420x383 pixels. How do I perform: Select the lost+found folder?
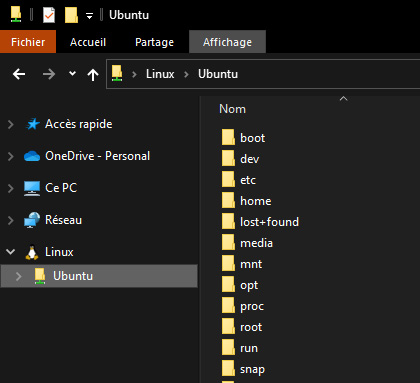(260, 222)
